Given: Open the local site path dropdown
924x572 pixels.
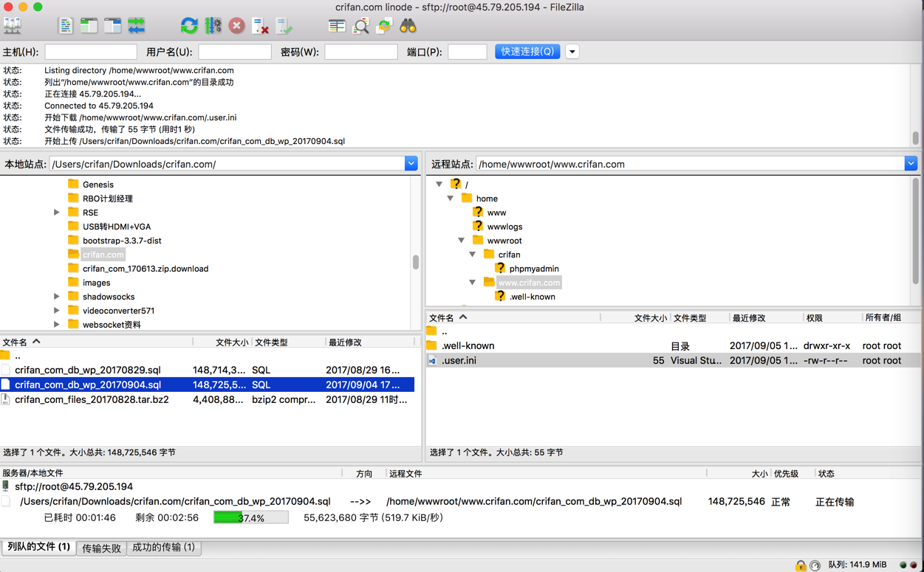Looking at the screenshot, I should pos(411,164).
